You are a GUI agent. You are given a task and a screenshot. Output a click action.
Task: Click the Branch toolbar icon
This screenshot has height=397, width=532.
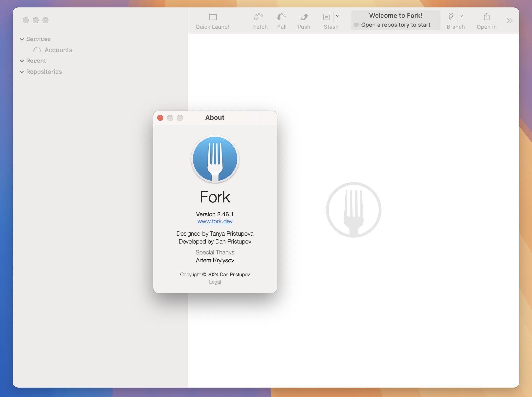[451, 17]
